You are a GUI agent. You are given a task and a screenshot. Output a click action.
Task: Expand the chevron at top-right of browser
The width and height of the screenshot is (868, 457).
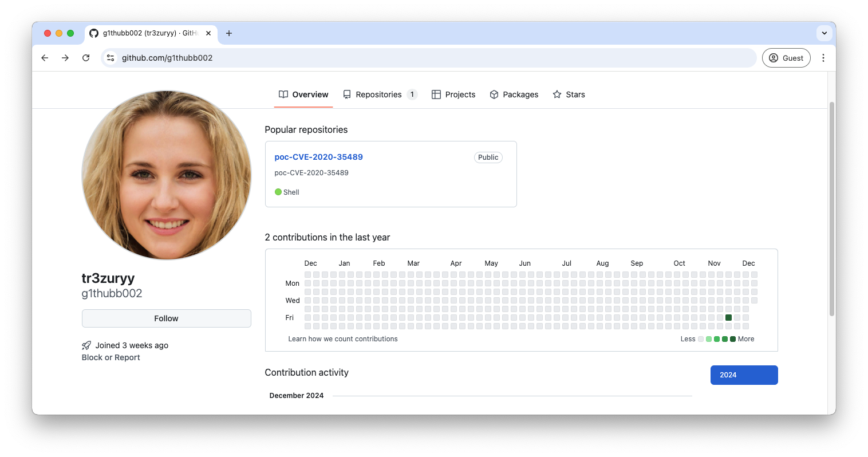click(x=824, y=33)
